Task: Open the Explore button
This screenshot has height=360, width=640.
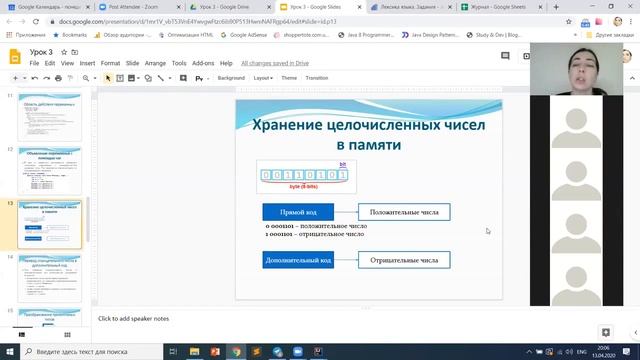Action: pyautogui.click(x=606, y=332)
